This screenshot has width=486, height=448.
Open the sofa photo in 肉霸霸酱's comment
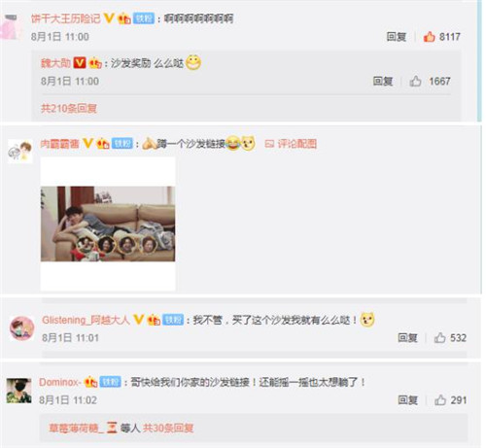click(x=108, y=224)
